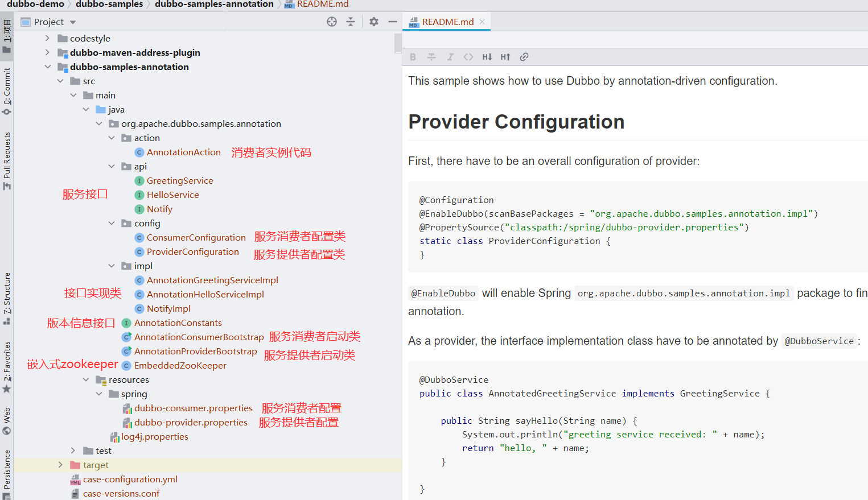
Task: Apply italic formatting in markdown toolbar
Action: point(450,57)
